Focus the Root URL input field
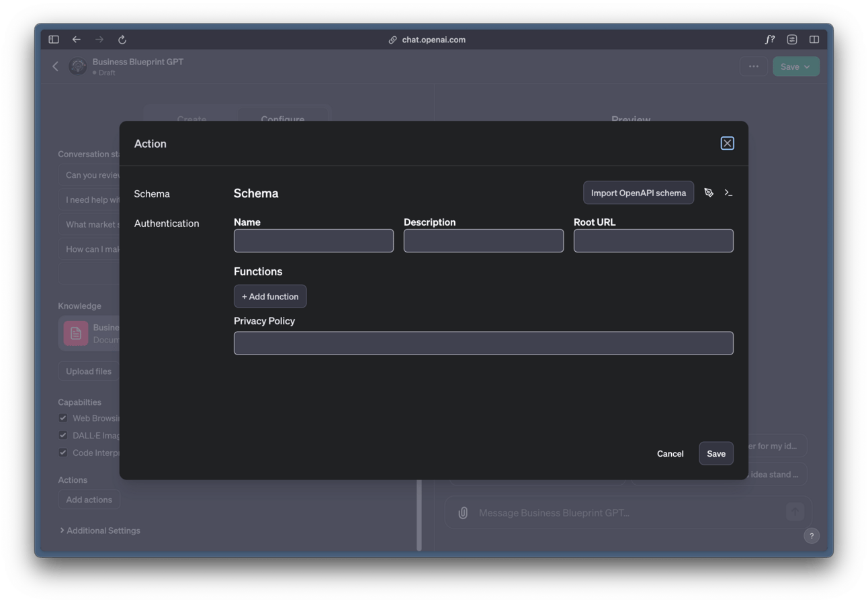 (654, 240)
